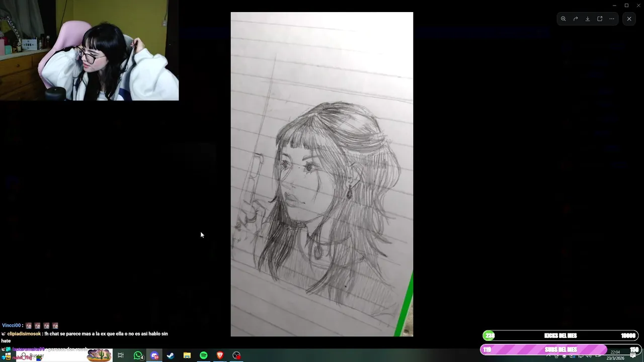Screen dimensions: 644x362
Task: Click the webcam video feed
Action: click(x=89, y=50)
